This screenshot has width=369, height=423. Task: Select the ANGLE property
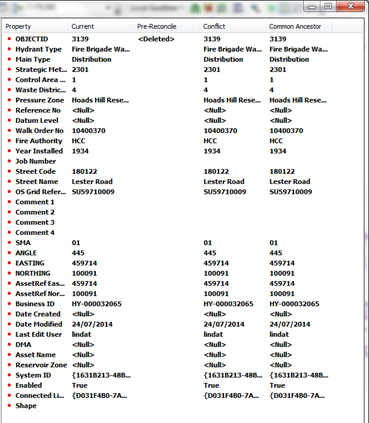(x=26, y=253)
